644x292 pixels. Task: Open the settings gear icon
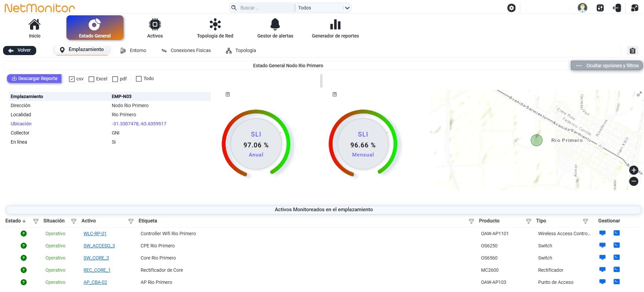click(x=511, y=8)
